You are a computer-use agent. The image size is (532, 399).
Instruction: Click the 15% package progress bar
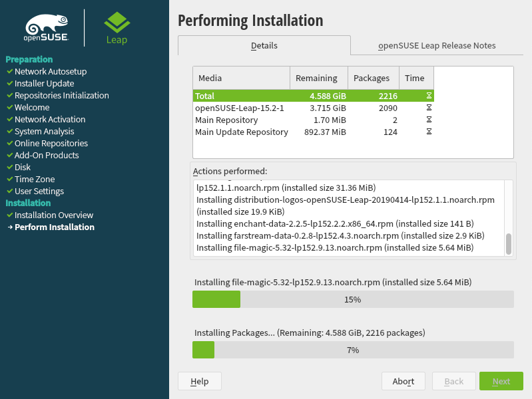click(353, 299)
